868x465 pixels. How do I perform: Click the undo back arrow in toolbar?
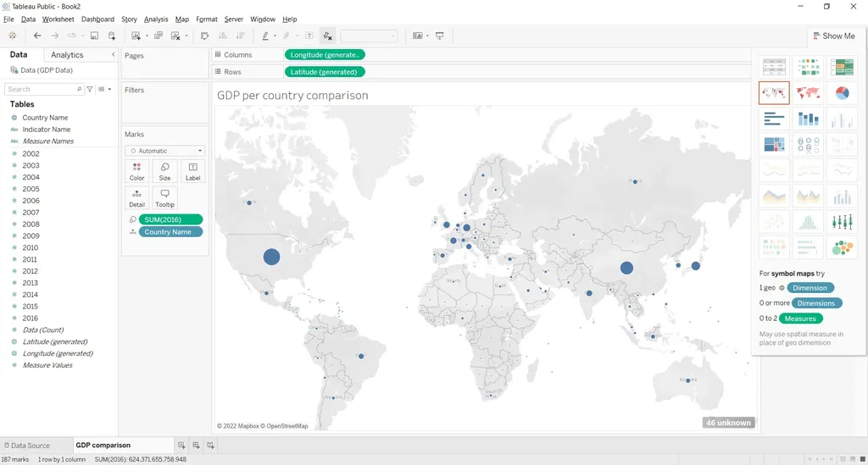[37, 36]
